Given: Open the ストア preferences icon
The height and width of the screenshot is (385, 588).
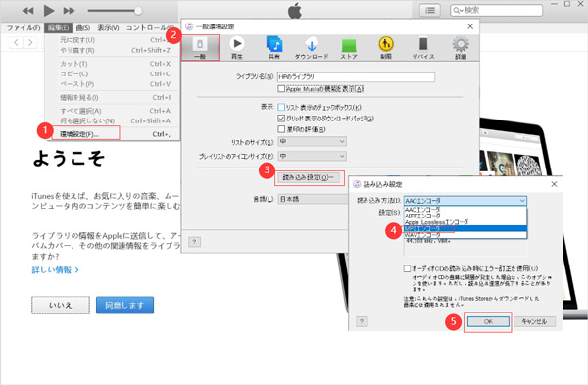Looking at the screenshot, I should [x=349, y=48].
